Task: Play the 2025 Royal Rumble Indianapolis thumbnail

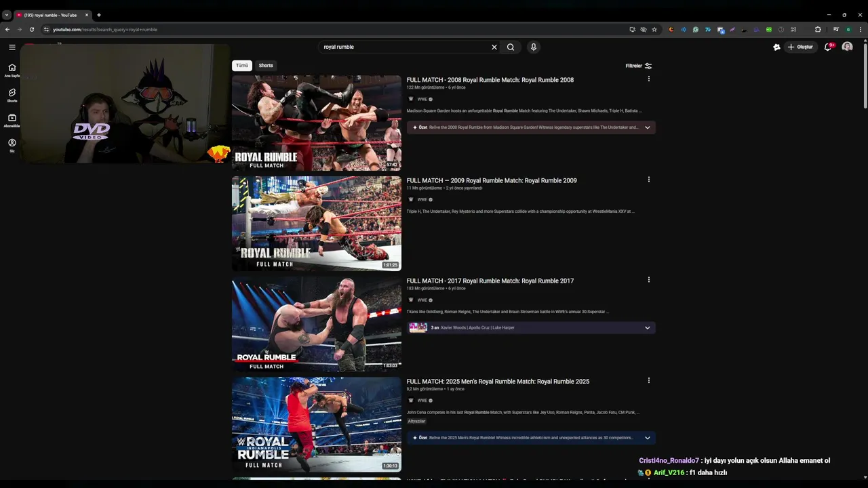Action: [x=317, y=424]
